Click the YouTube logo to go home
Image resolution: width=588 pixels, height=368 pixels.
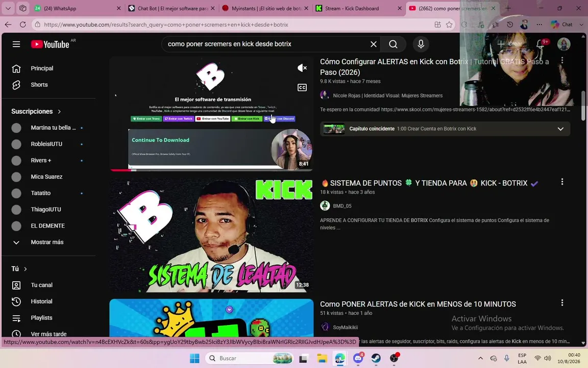50,44
